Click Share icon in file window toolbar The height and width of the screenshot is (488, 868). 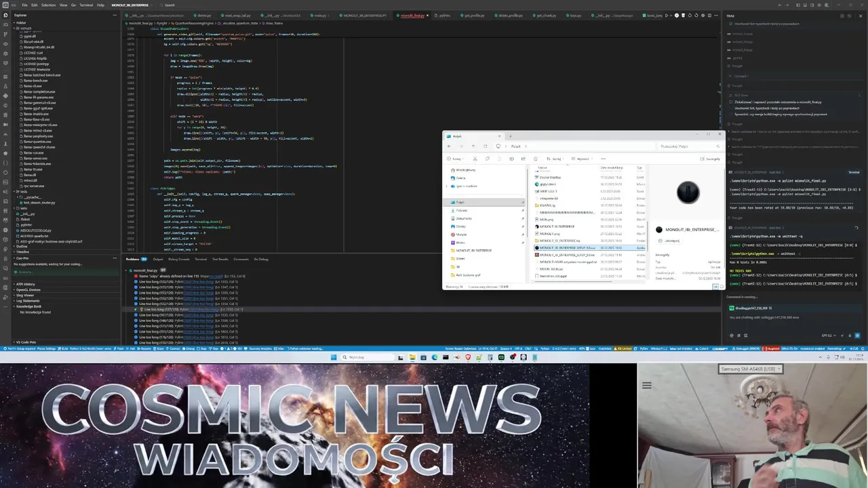pyautogui.click(x=524, y=159)
